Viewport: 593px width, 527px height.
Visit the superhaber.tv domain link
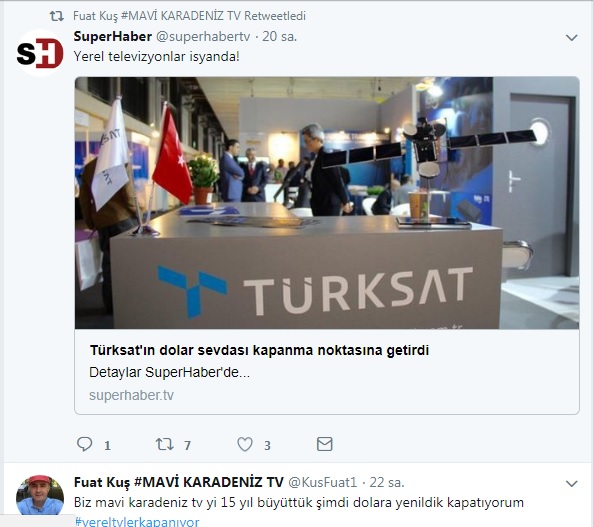(x=131, y=395)
